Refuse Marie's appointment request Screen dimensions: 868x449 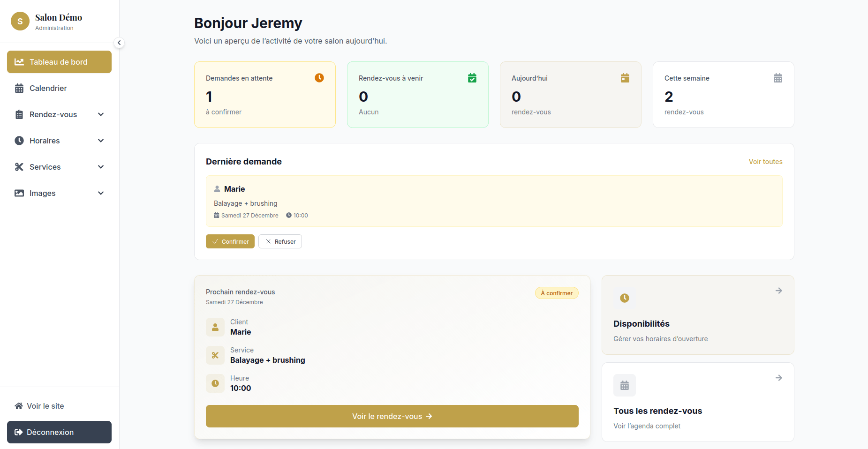tap(280, 241)
